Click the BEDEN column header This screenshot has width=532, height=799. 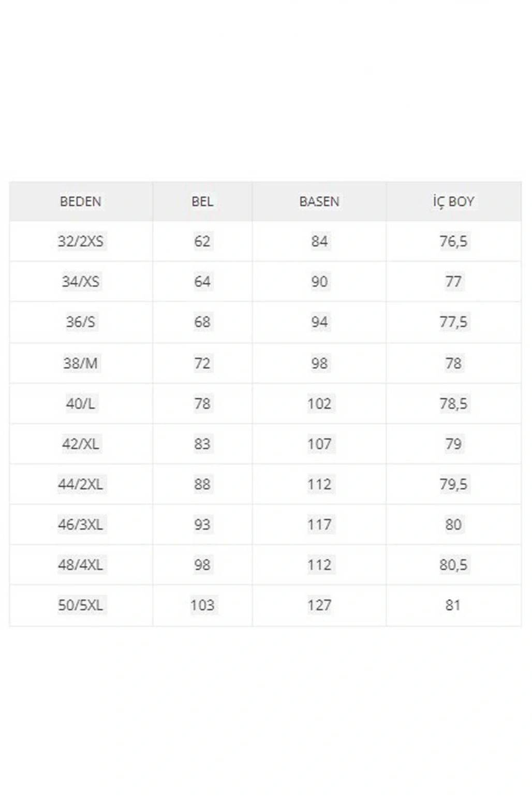point(80,201)
